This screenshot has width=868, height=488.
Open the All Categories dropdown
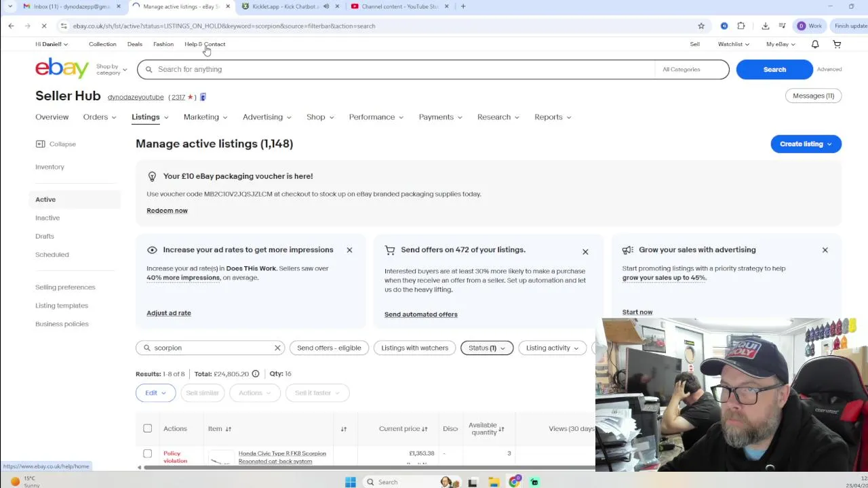[x=691, y=69]
